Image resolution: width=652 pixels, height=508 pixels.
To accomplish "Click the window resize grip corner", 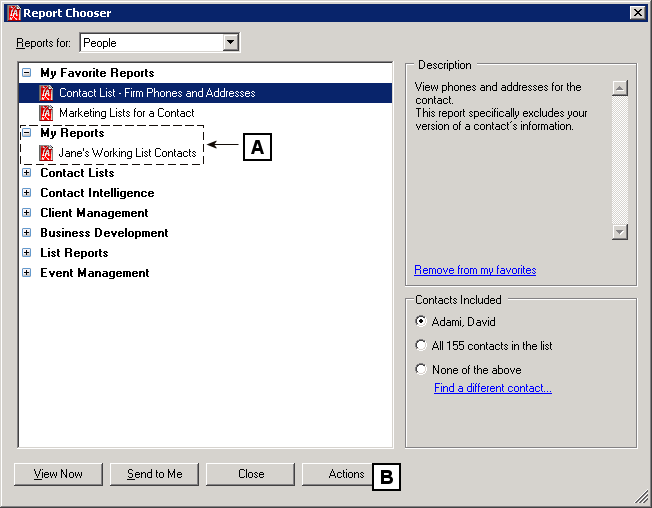I will [642, 498].
